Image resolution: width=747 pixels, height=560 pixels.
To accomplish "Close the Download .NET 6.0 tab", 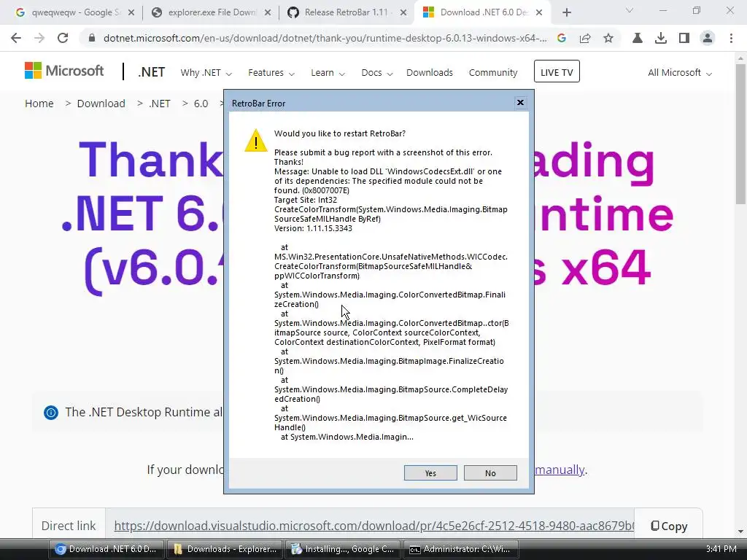I will click(539, 12).
